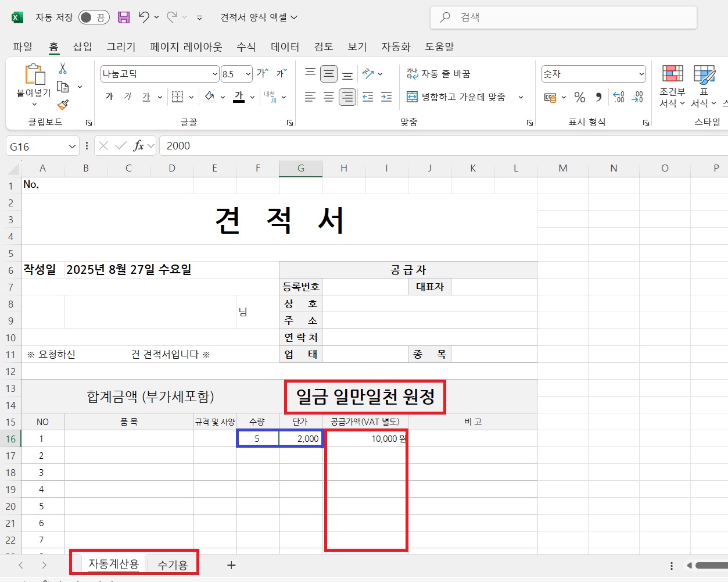Apply percent style format

pyautogui.click(x=580, y=97)
